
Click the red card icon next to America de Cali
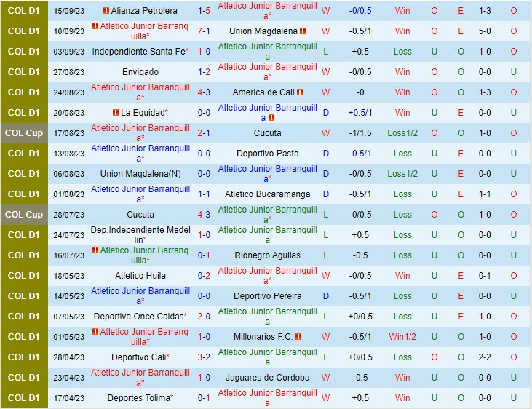[x=300, y=92]
